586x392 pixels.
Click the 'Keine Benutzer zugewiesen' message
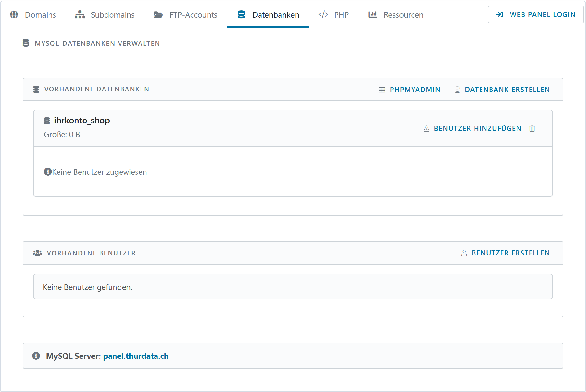tap(99, 172)
